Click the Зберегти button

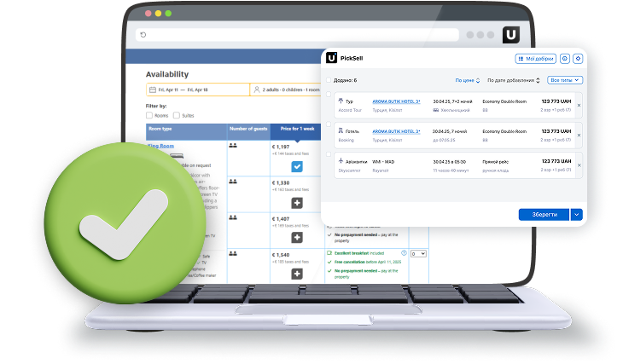[x=544, y=215]
